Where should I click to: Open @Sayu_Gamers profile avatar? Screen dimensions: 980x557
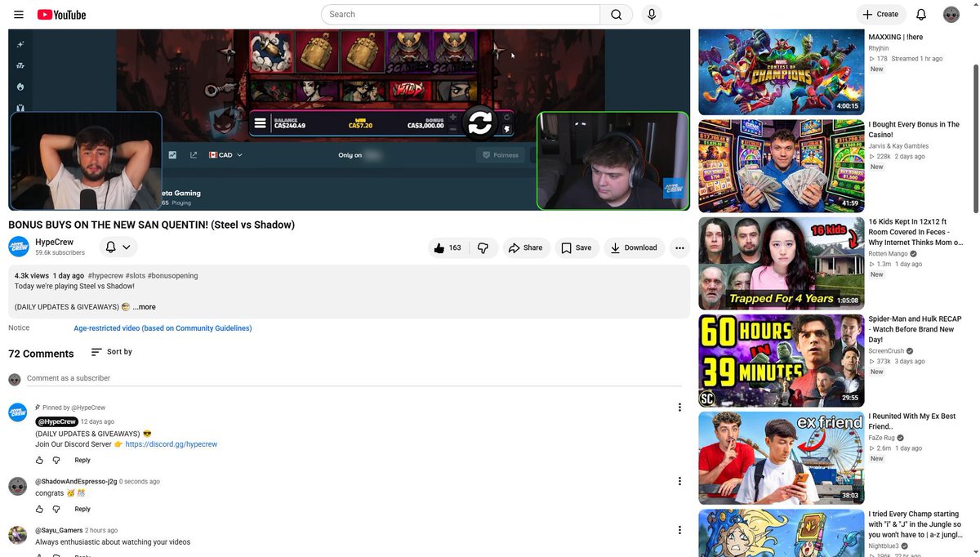(18, 535)
